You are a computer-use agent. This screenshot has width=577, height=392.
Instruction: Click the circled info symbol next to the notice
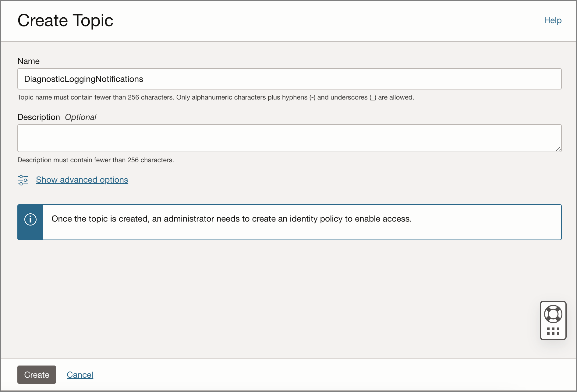click(x=30, y=219)
